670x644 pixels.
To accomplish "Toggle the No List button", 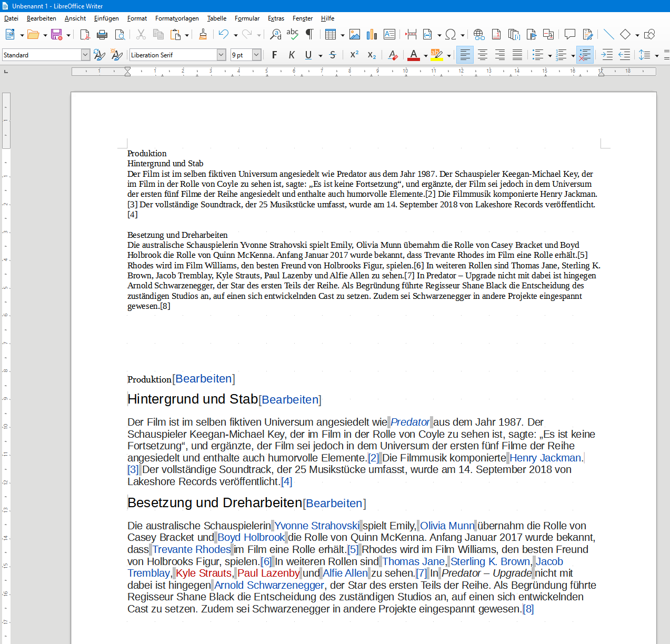I will pyautogui.click(x=585, y=55).
